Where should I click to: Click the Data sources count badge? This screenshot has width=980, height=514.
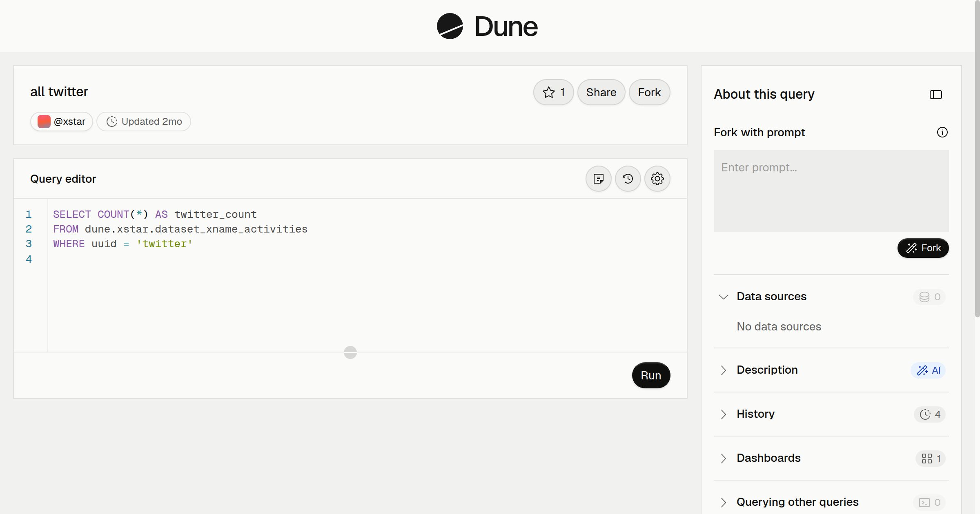[x=929, y=297]
